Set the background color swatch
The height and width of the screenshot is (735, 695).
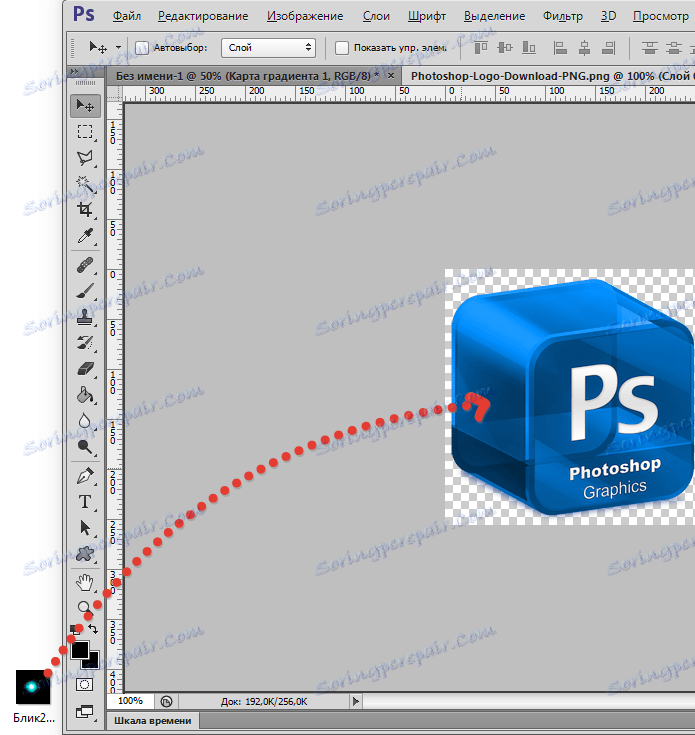[x=94, y=663]
